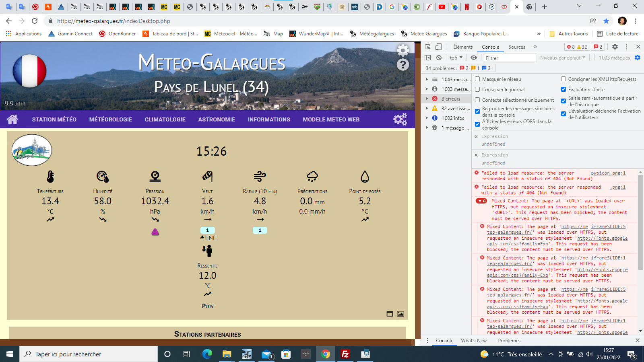Toggle the console sidebar panel icon
The width and height of the screenshot is (644, 362).
coord(428,58)
